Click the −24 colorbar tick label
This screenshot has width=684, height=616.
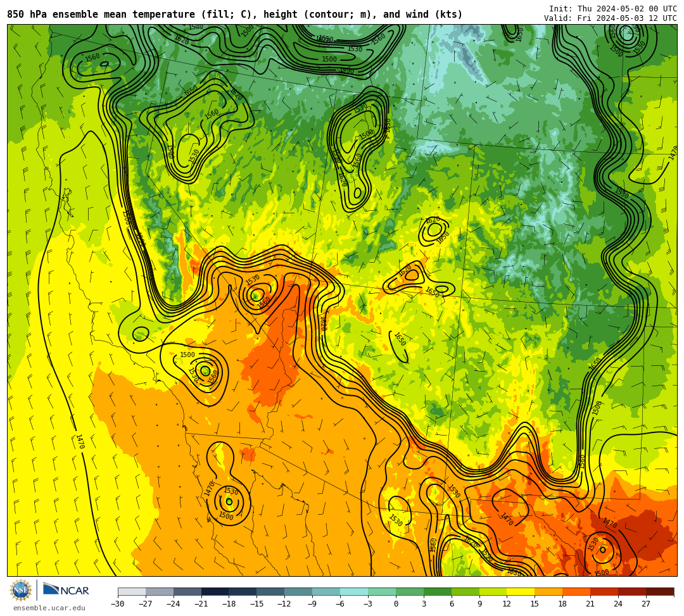pos(174,604)
